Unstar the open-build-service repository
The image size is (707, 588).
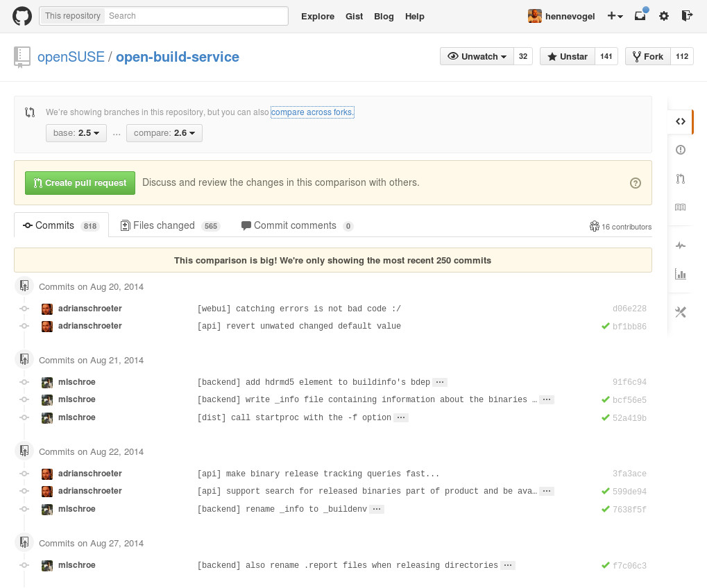click(568, 57)
